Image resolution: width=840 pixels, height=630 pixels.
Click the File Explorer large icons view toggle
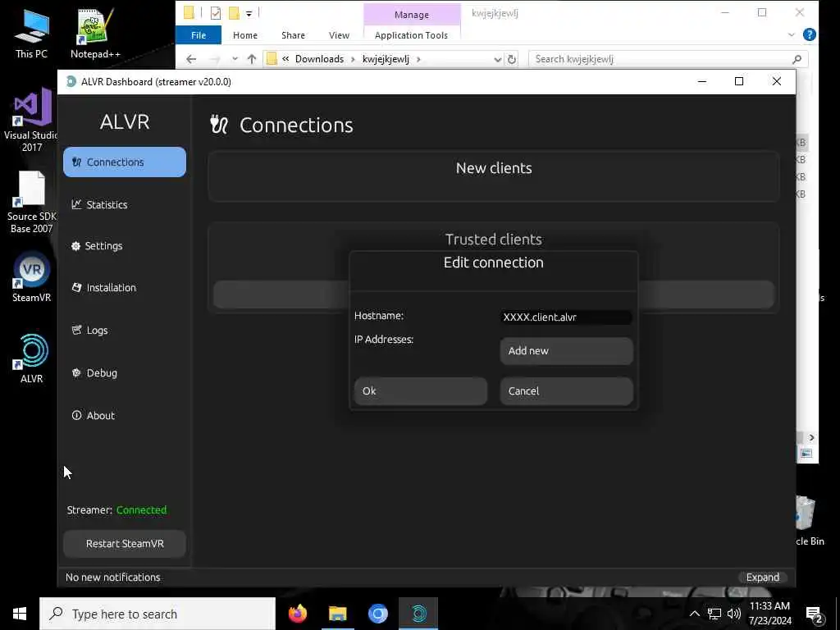[x=806, y=453]
